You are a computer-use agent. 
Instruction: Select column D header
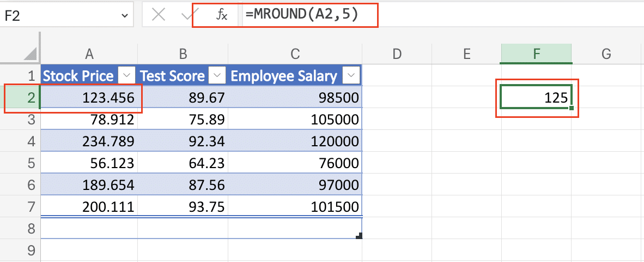396,53
